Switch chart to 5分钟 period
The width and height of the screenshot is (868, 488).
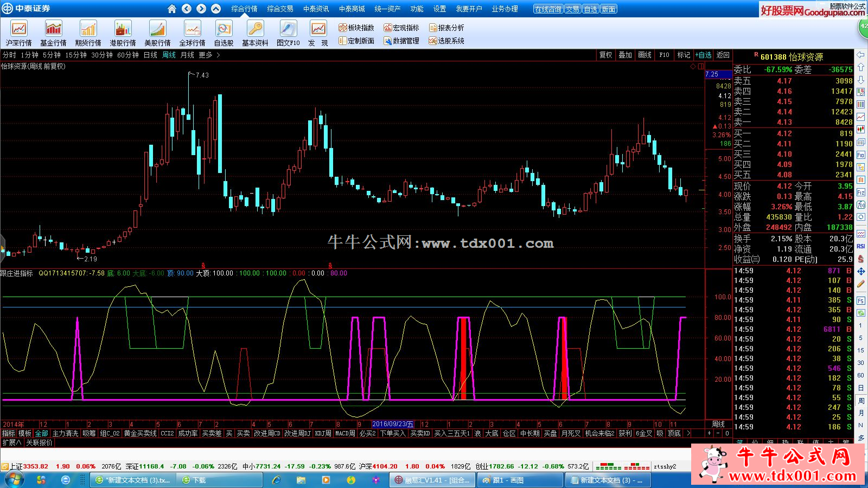point(52,55)
